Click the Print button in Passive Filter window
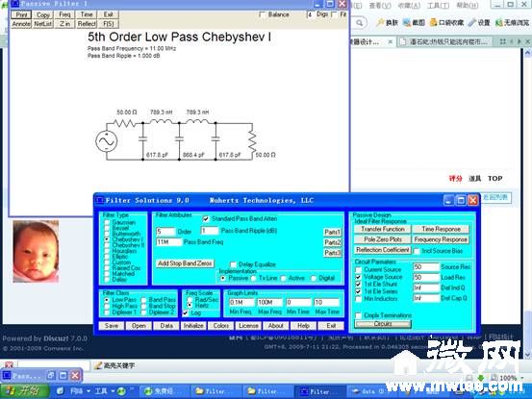This screenshot has width=532, height=399. [x=21, y=15]
